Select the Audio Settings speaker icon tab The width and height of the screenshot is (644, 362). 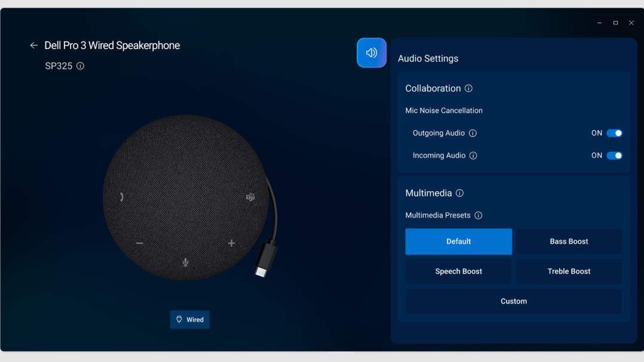click(x=372, y=53)
